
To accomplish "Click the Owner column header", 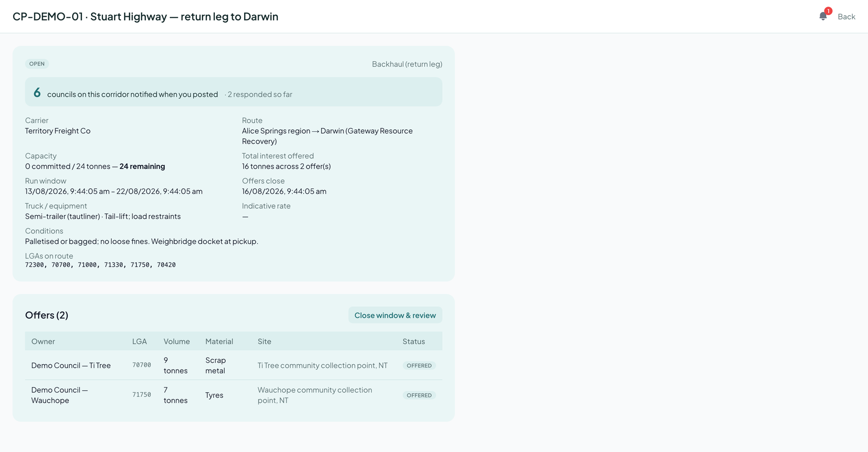I will pyautogui.click(x=43, y=341).
